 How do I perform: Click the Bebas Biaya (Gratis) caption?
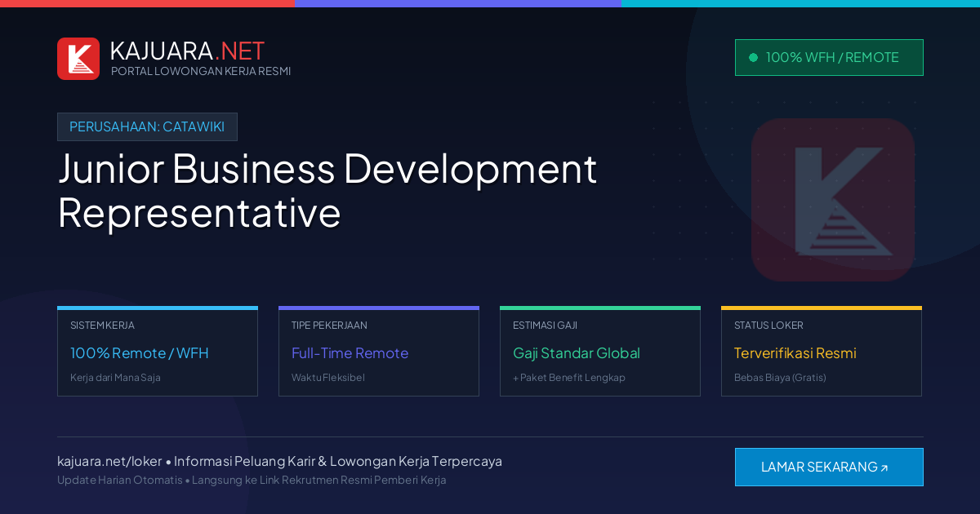tap(780, 378)
